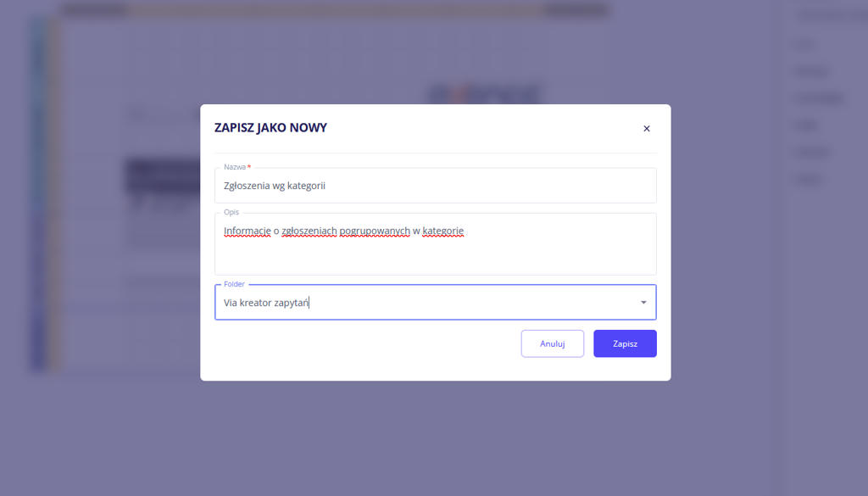The image size is (868, 496).
Task: Click the Folder field label
Action: (234, 284)
